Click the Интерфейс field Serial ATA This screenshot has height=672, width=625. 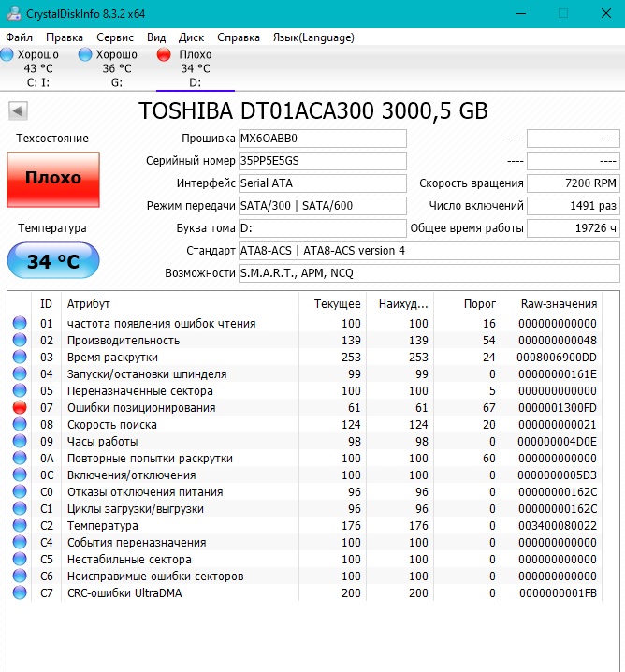pyautogui.click(x=322, y=183)
